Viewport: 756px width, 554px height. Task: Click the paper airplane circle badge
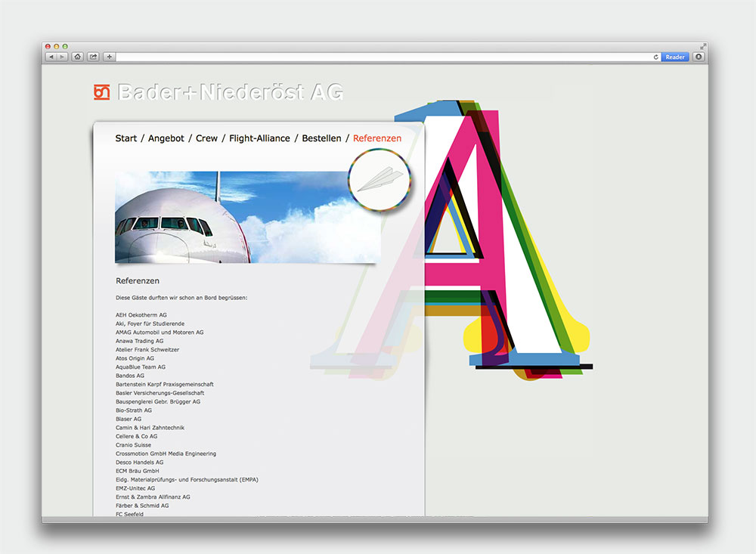[380, 180]
